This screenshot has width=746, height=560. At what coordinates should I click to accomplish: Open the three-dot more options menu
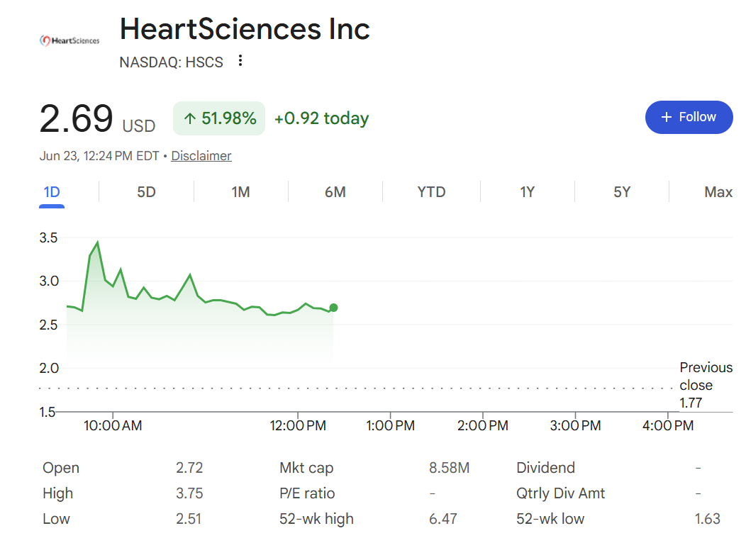pyautogui.click(x=240, y=60)
